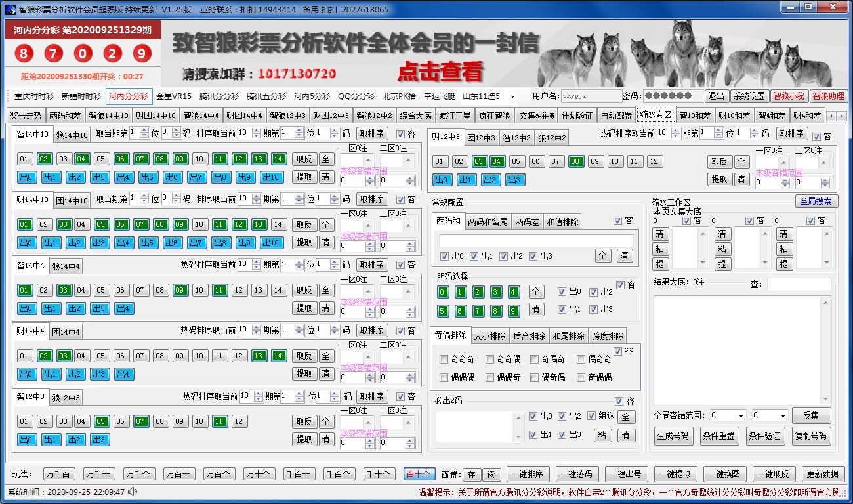Select number 08 in 财12中3 panel
The image size is (853, 504).
(x=575, y=161)
